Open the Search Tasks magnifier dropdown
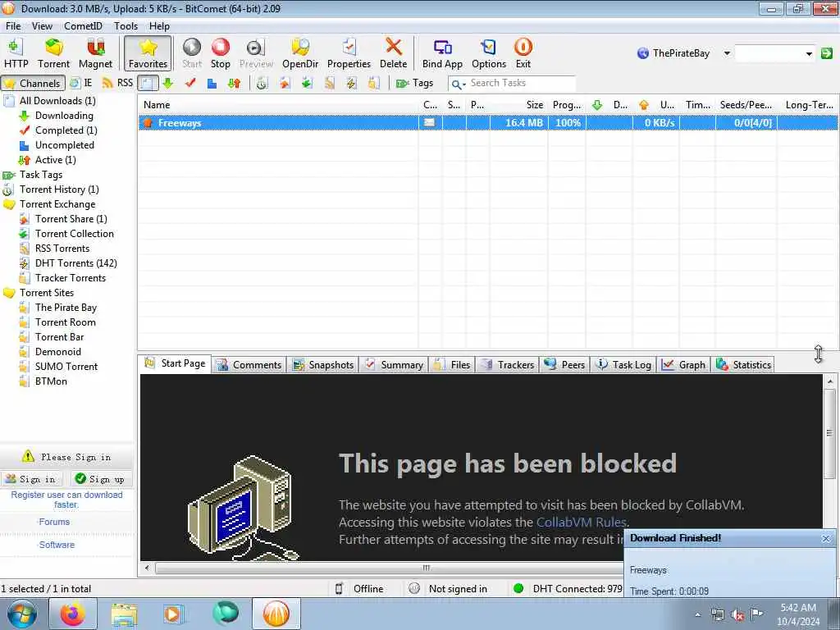 click(458, 84)
